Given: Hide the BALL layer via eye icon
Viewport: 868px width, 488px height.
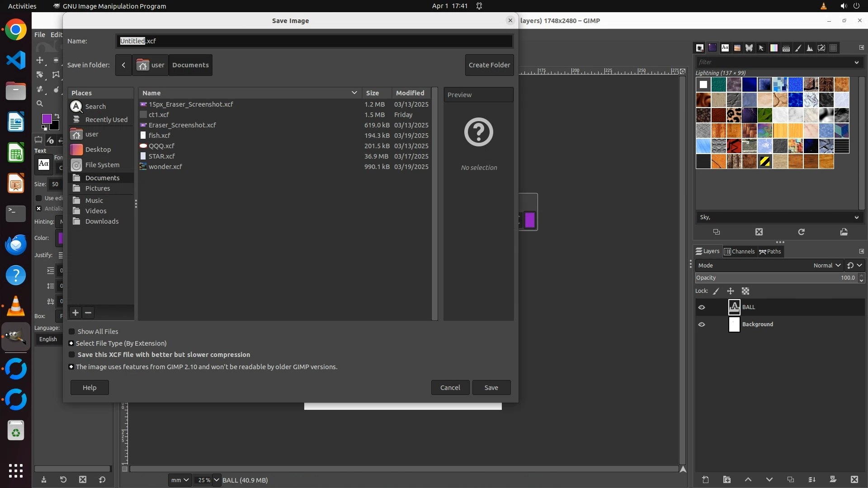Looking at the screenshot, I should click(701, 307).
